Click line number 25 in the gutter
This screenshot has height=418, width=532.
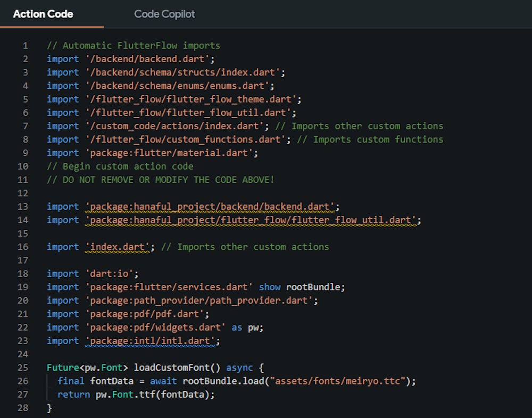pos(23,367)
